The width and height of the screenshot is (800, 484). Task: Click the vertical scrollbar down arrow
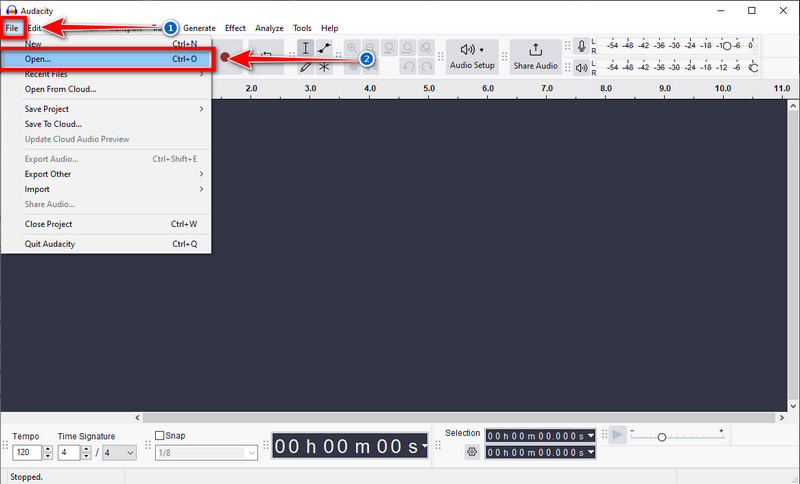click(x=793, y=406)
